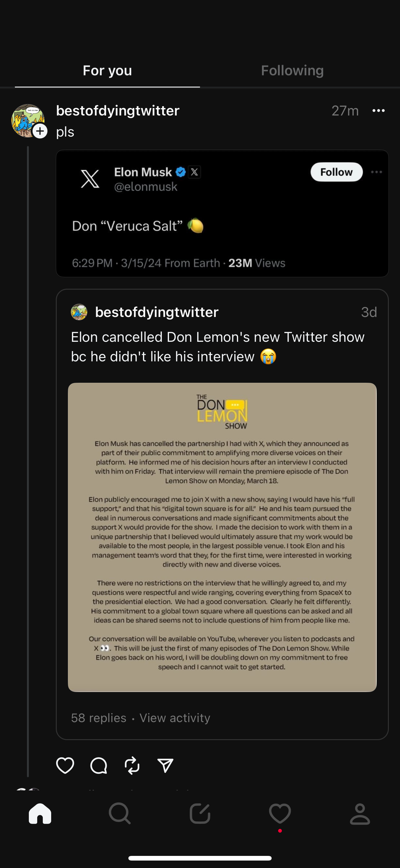Open three-dot menu in Elon Musk tweet
The width and height of the screenshot is (400, 868).
click(376, 172)
